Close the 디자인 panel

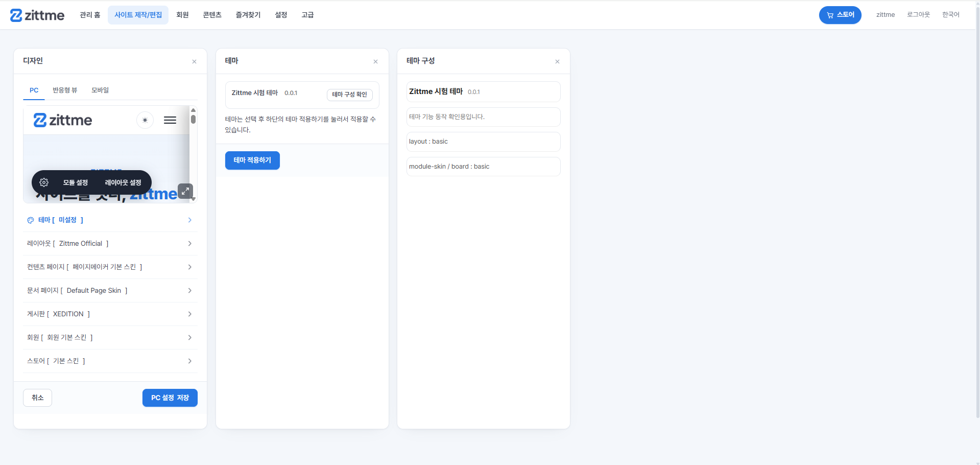coord(194,62)
